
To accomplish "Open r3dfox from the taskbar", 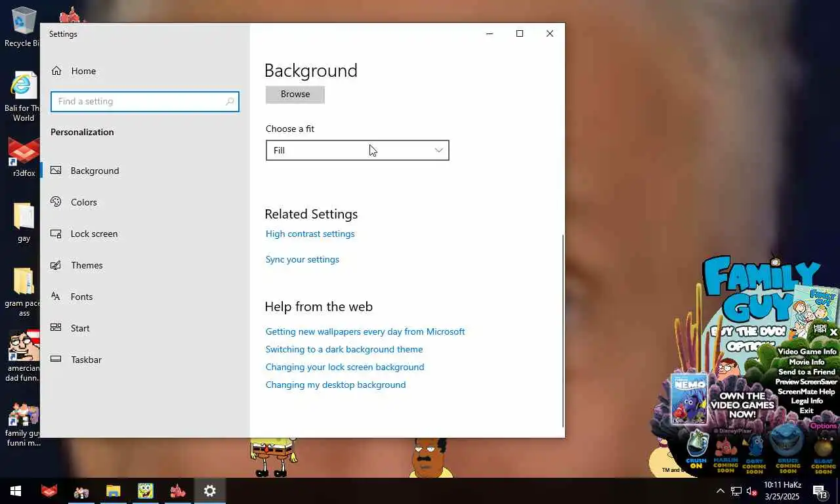I will tap(49, 491).
